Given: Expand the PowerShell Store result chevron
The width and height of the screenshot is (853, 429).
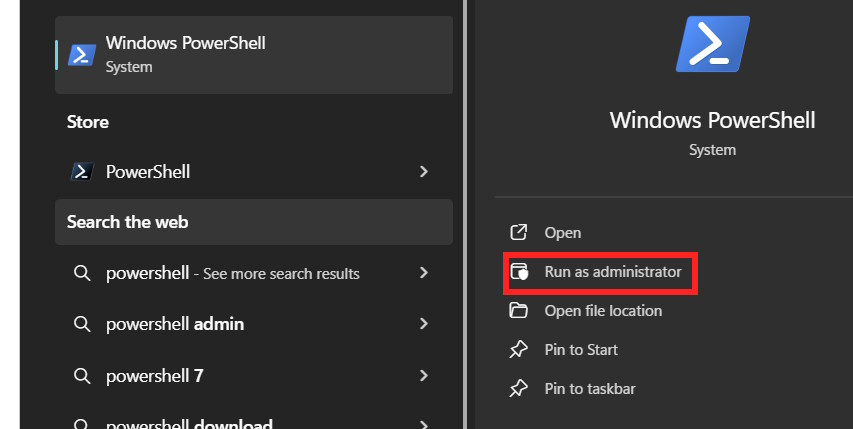Looking at the screenshot, I should 424,172.
